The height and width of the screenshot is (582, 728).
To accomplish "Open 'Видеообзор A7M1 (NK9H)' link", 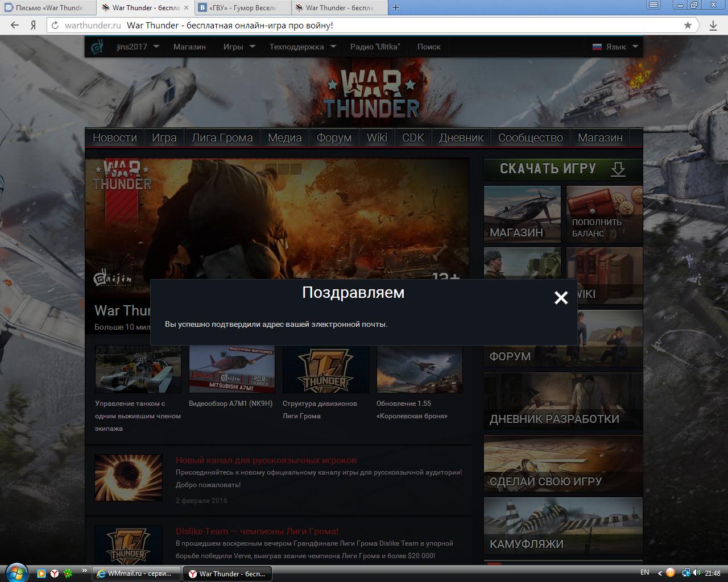I will pos(230,404).
